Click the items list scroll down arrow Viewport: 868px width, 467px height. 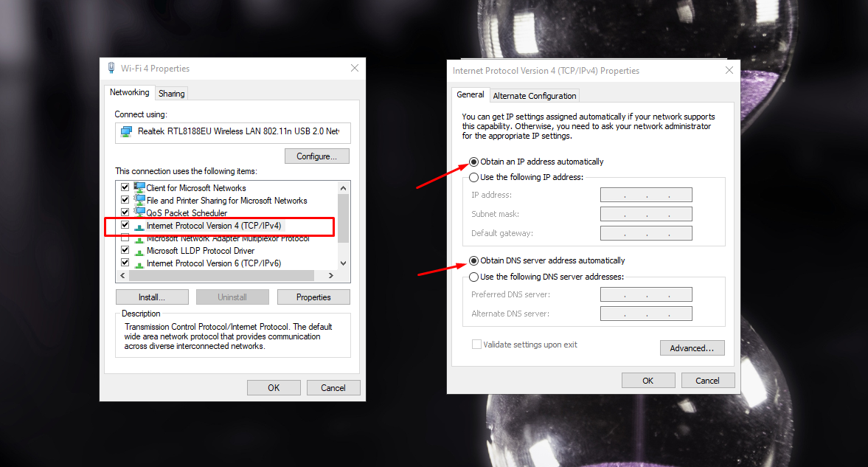(x=343, y=263)
